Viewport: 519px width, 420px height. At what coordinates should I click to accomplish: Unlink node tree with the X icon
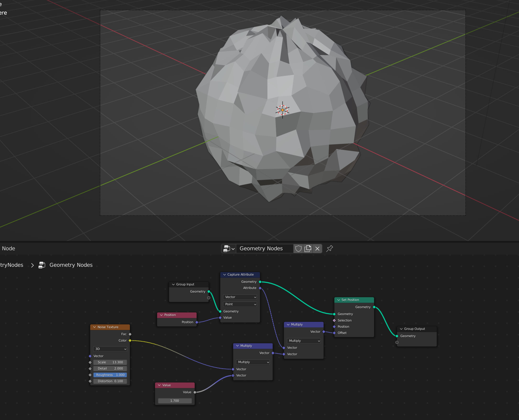317,248
